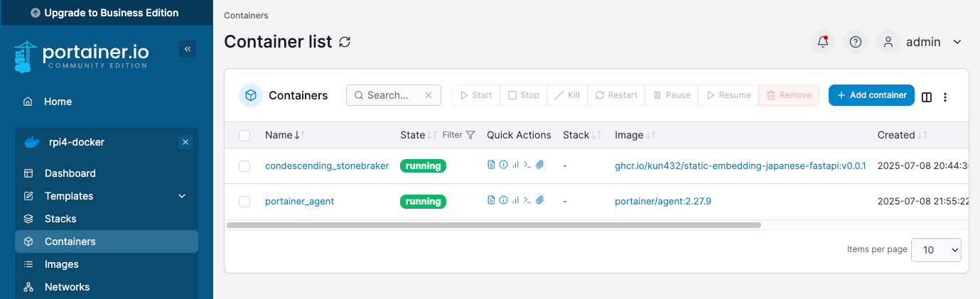Viewport: 980px width, 299px height.
Task: Click the Home house icon
Action: pyautogui.click(x=28, y=102)
